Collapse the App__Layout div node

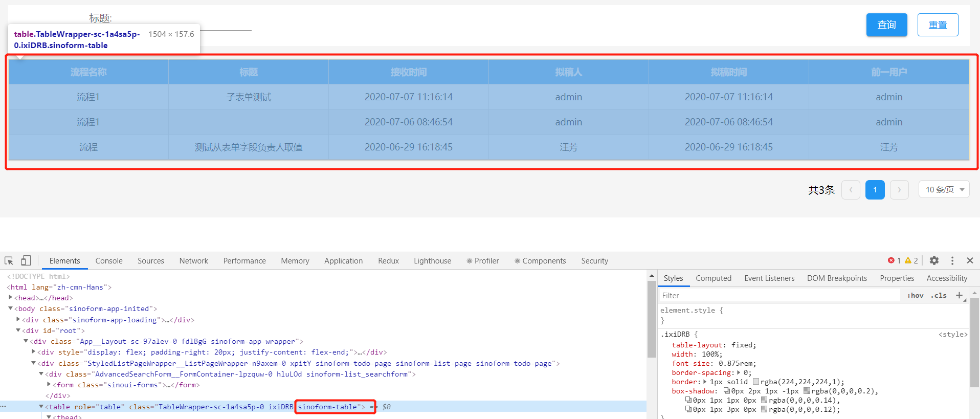click(x=26, y=341)
